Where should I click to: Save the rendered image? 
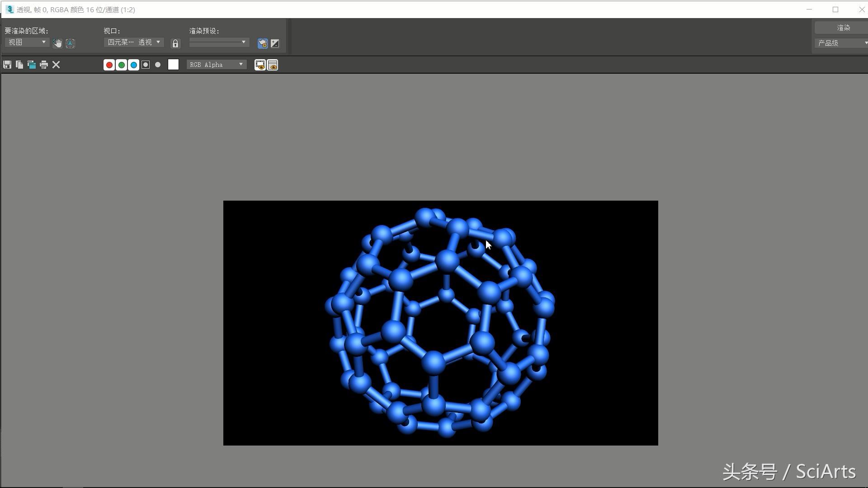7,65
